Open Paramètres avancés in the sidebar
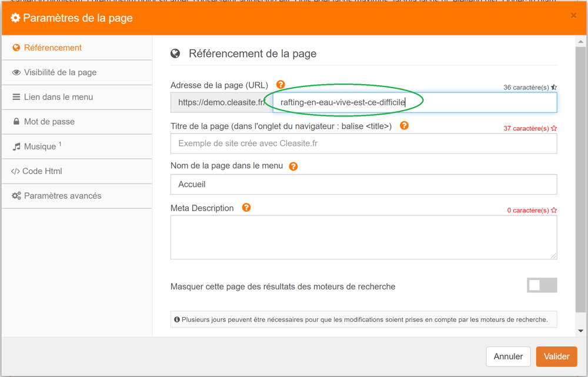 pyautogui.click(x=62, y=196)
